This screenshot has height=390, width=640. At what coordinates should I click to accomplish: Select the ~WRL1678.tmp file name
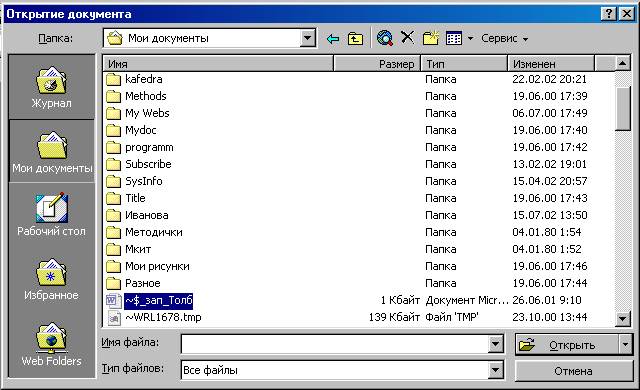coord(163,317)
